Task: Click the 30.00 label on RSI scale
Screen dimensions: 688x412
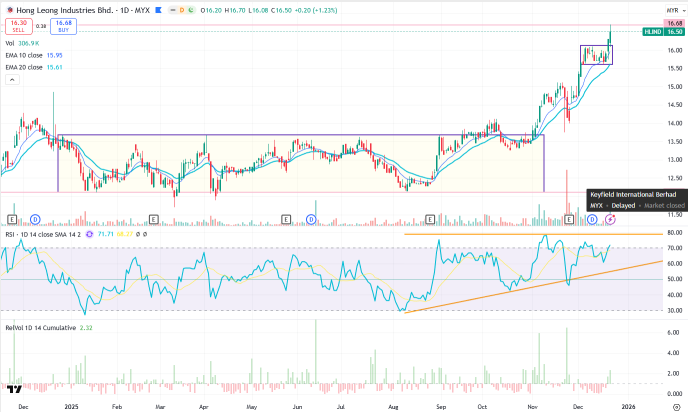Action: (x=675, y=310)
